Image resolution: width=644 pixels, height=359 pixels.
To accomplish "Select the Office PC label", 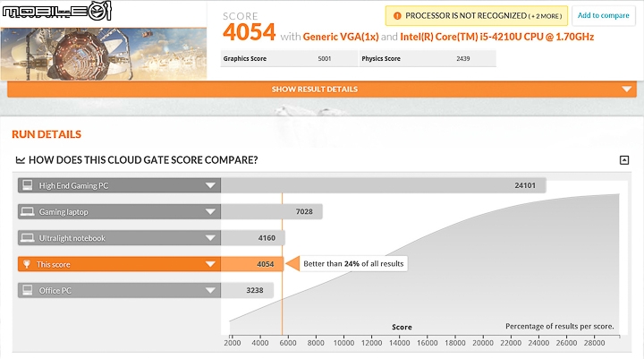I will click(x=55, y=291).
